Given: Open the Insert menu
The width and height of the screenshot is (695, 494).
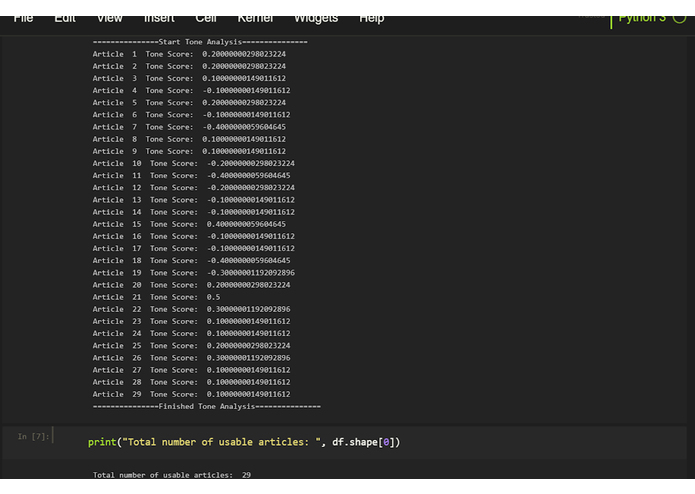Looking at the screenshot, I should (x=159, y=19).
